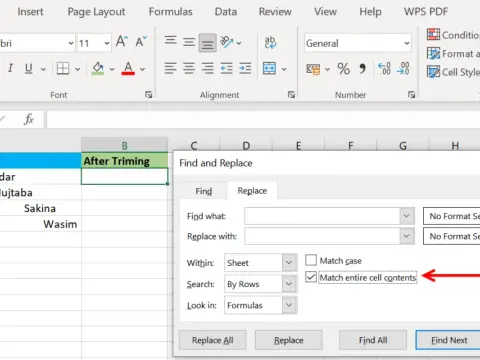The height and width of the screenshot is (360, 480).
Task: Open the Help ribbon tab
Action: (370, 12)
